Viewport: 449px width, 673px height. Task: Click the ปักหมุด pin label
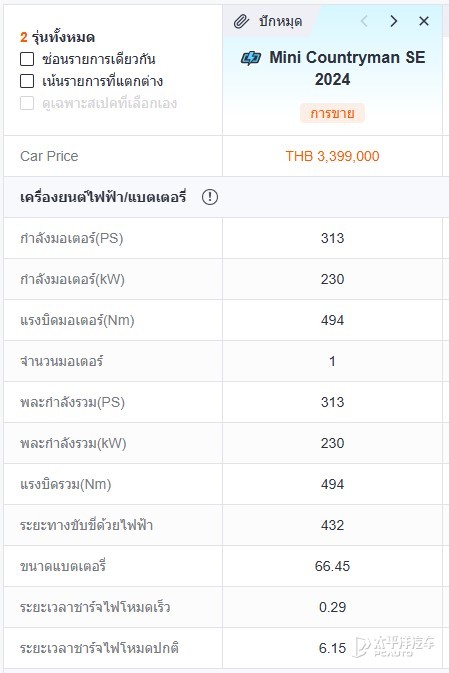click(x=280, y=21)
